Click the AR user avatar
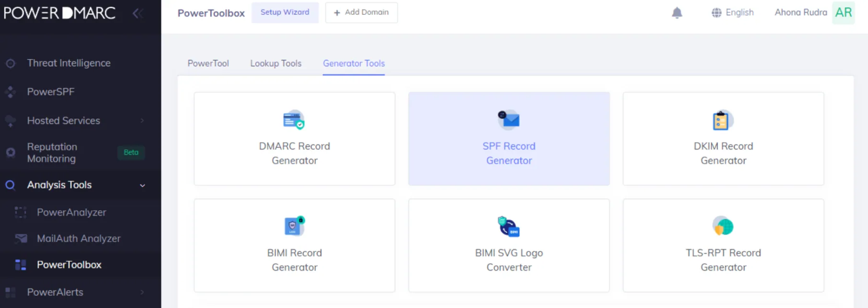This screenshot has width=868, height=308. 844,12
